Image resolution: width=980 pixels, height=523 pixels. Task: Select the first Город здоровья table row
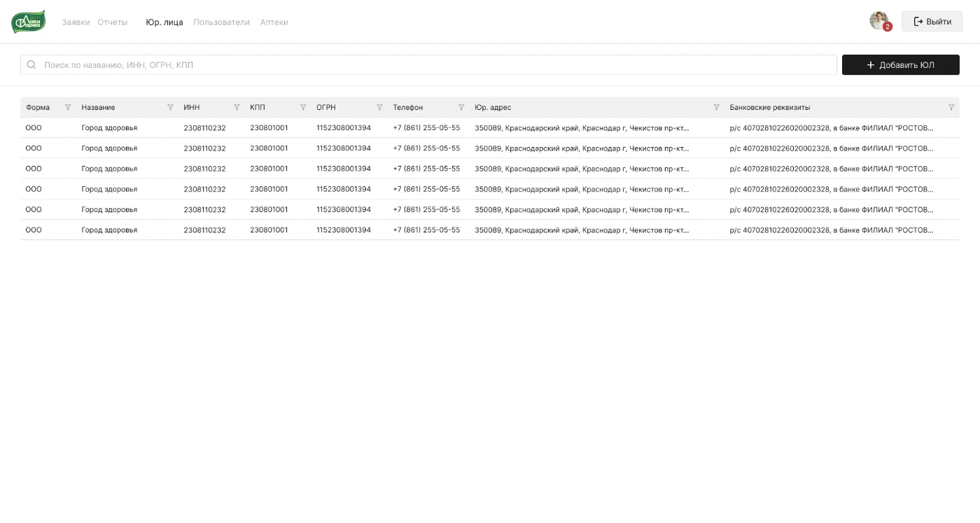click(x=109, y=128)
